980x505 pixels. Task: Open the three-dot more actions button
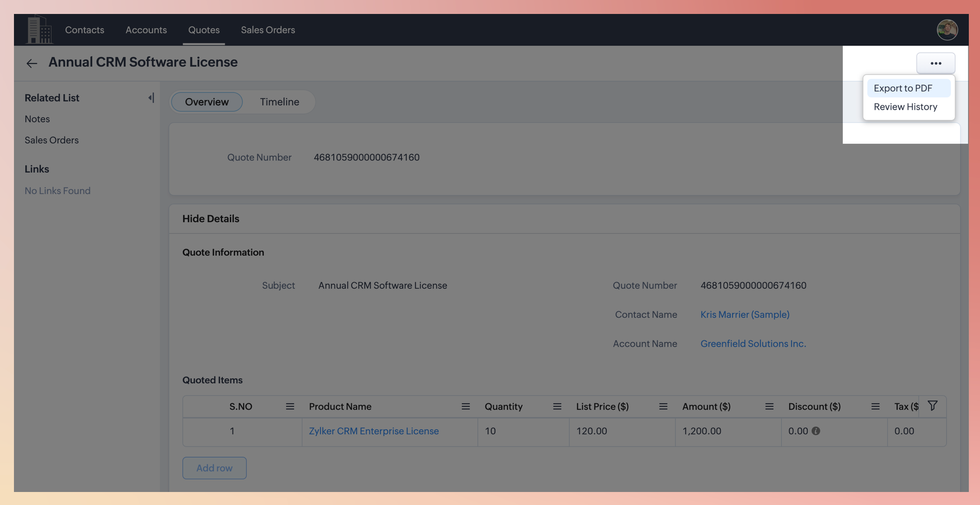click(x=935, y=63)
